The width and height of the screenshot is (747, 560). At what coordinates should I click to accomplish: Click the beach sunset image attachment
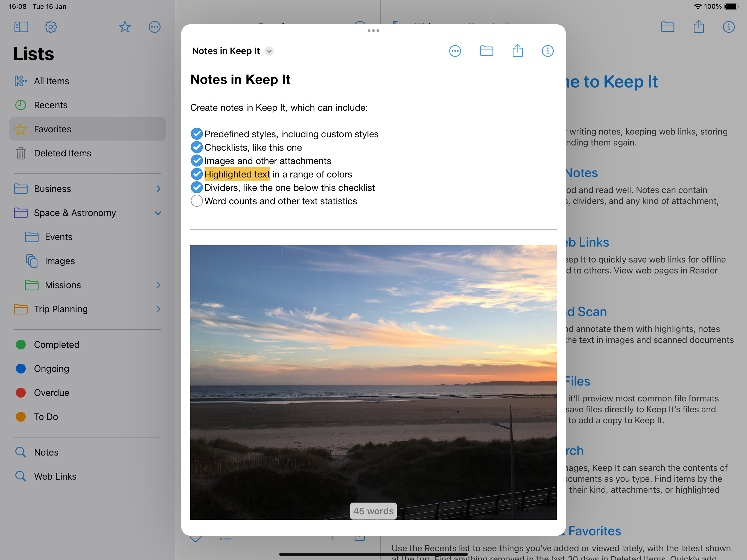373,382
